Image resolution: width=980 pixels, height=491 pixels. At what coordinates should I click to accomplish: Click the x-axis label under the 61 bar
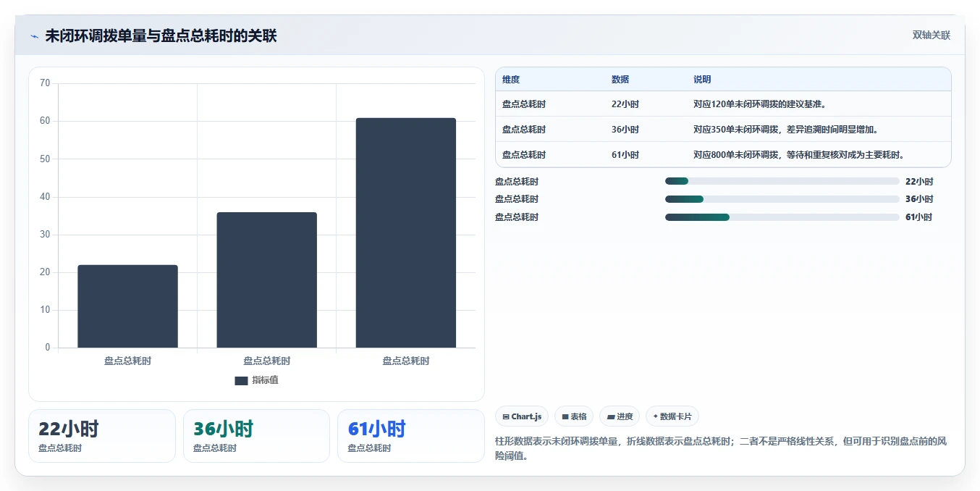405,361
